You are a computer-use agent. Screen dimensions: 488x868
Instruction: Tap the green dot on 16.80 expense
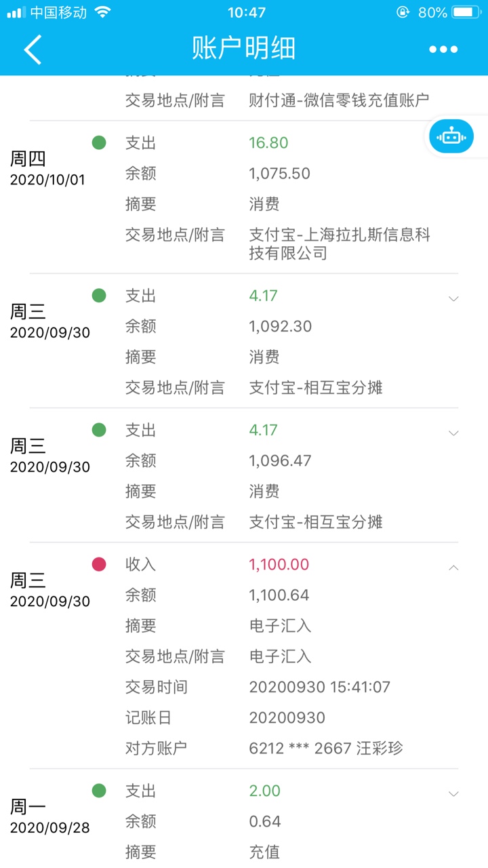[99, 142]
